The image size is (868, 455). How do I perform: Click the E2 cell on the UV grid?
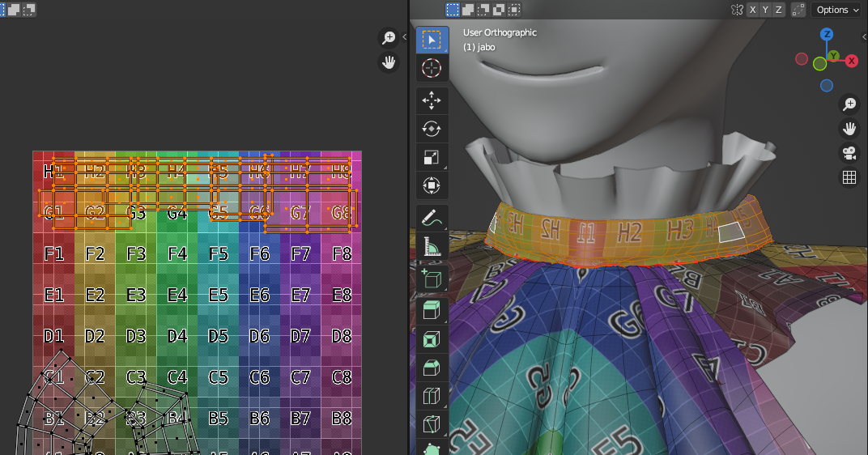coord(95,295)
